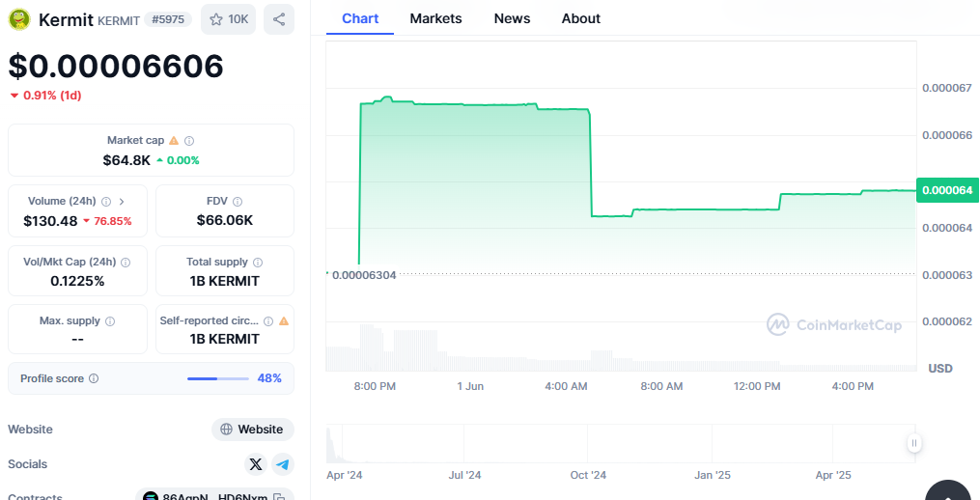The image size is (980, 500).
Task: Click the 76.85% volume change indicator
Action: pos(107,221)
